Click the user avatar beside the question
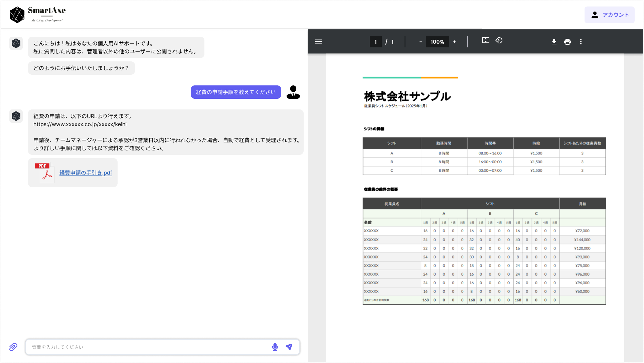644x363 pixels. [293, 92]
